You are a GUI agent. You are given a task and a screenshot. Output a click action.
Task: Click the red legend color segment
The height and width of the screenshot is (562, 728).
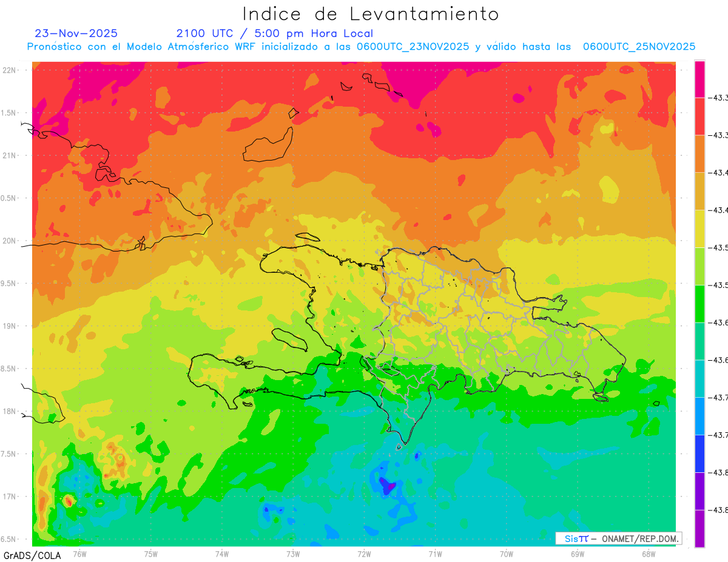(699, 116)
